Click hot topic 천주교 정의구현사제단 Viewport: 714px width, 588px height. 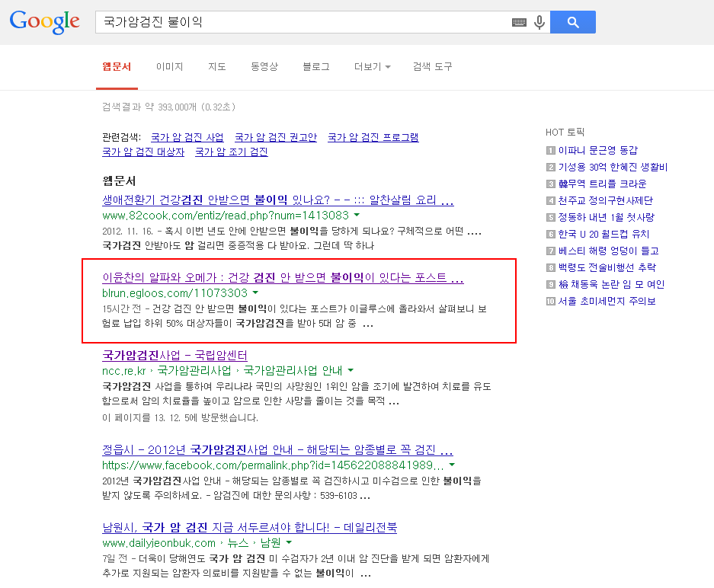coord(606,201)
